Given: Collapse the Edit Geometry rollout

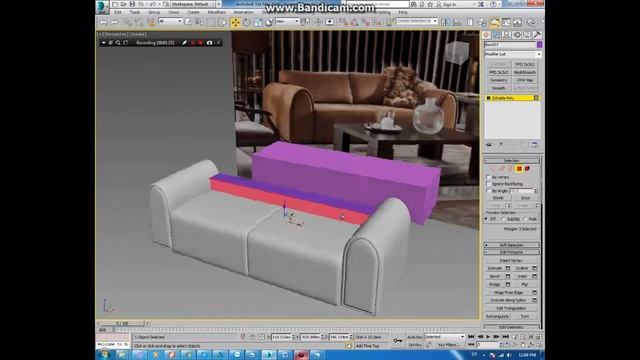Looking at the screenshot, I should (x=512, y=327).
